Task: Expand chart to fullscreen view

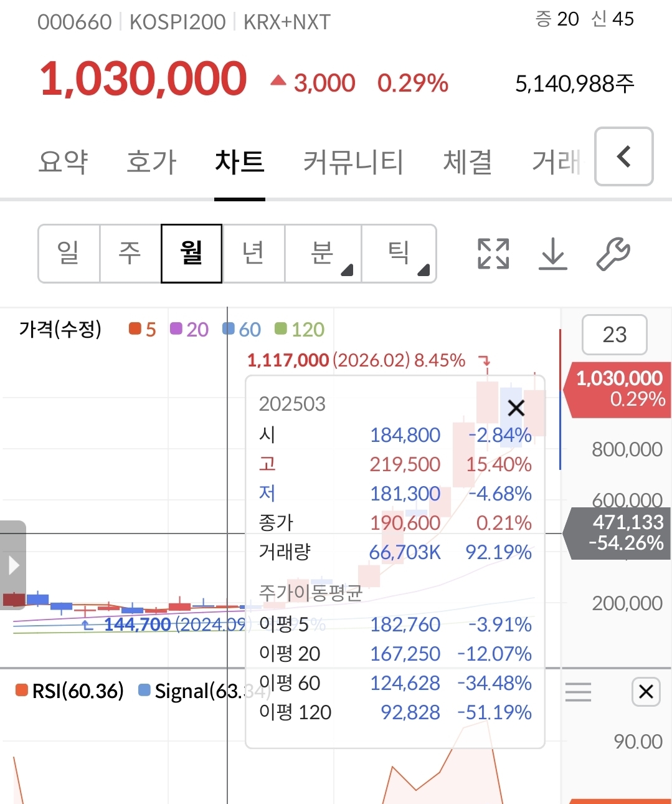Action: click(493, 254)
